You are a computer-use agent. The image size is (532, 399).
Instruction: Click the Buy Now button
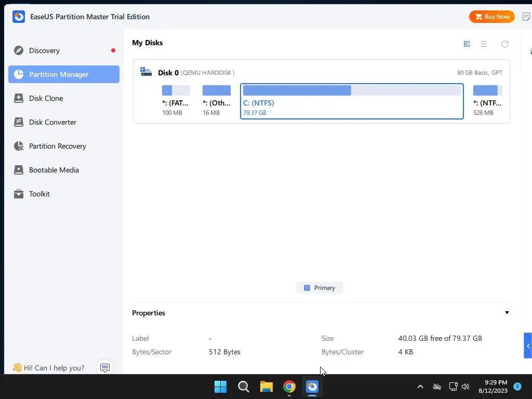492,17
